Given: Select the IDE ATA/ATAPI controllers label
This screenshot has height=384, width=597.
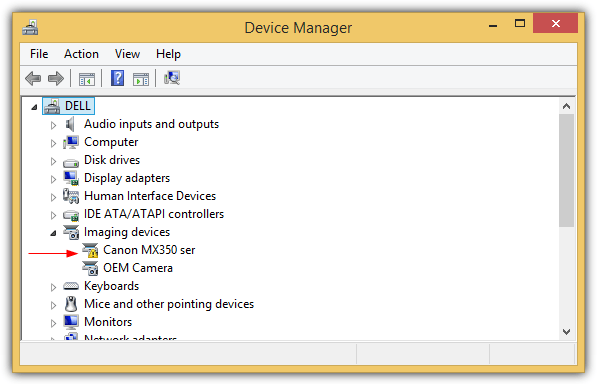Looking at the screenshot, I should [154, 214].
